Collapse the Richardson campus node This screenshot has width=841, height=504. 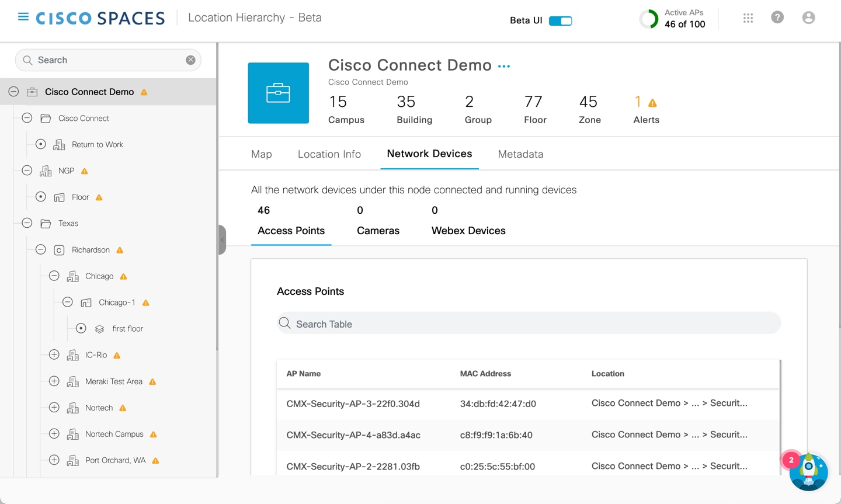click(x=40, y=249)
